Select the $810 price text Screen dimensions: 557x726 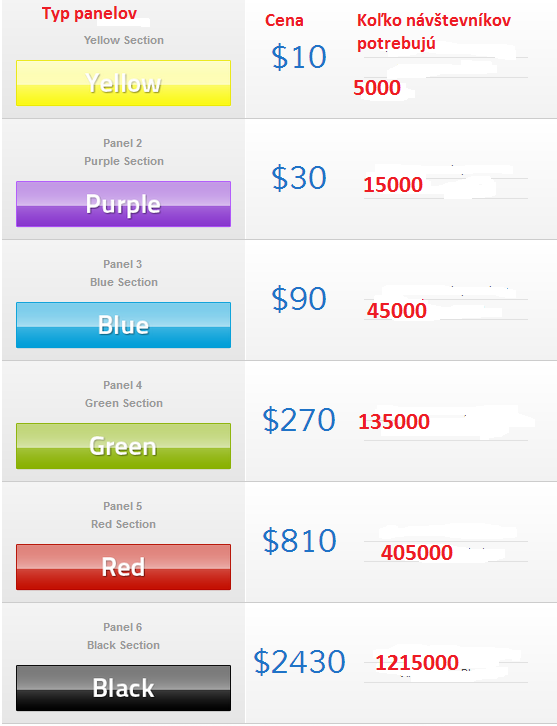coord(299,541)
